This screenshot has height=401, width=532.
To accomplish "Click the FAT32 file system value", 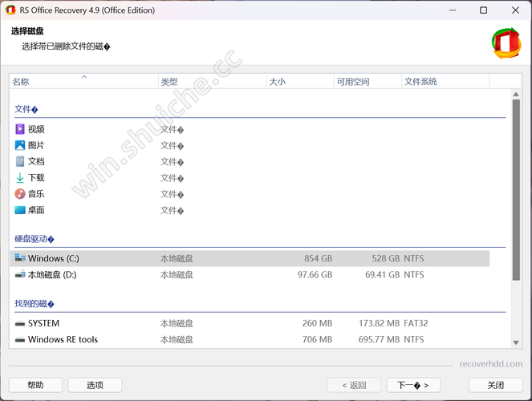I will point(416,323).
